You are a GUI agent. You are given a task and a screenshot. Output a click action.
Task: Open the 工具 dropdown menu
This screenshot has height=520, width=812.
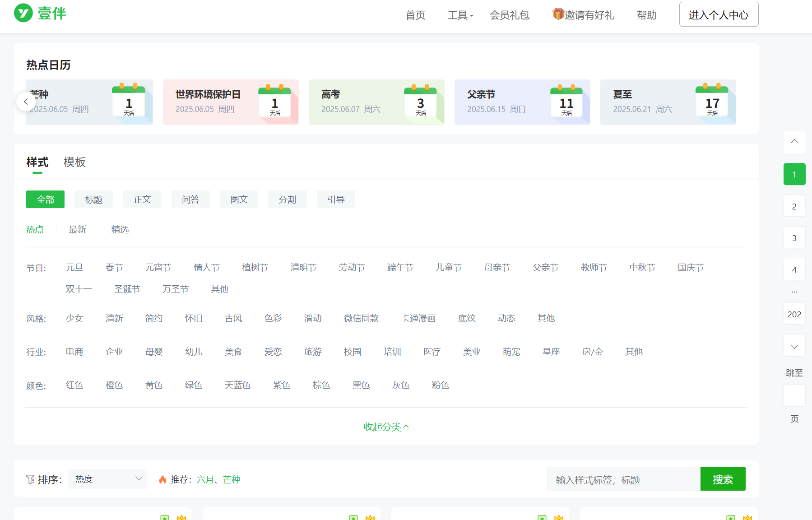(x=460, y=15)
